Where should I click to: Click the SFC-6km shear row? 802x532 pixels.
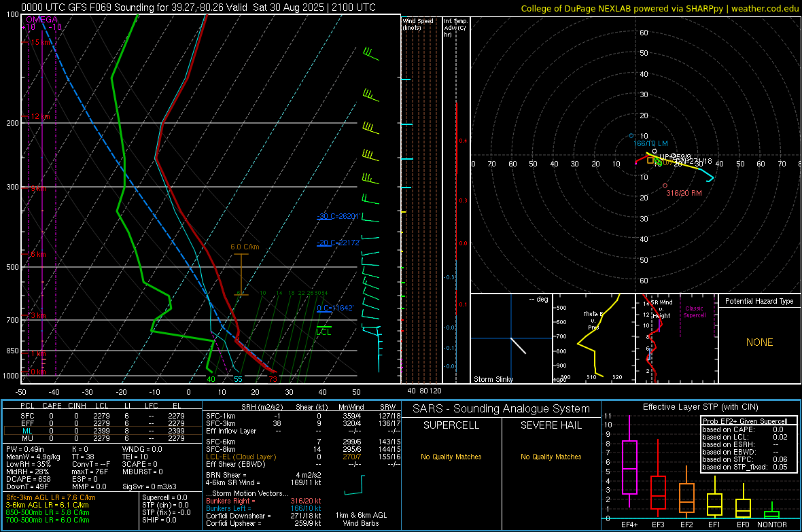pyautogui.click(x=303, y=442)
